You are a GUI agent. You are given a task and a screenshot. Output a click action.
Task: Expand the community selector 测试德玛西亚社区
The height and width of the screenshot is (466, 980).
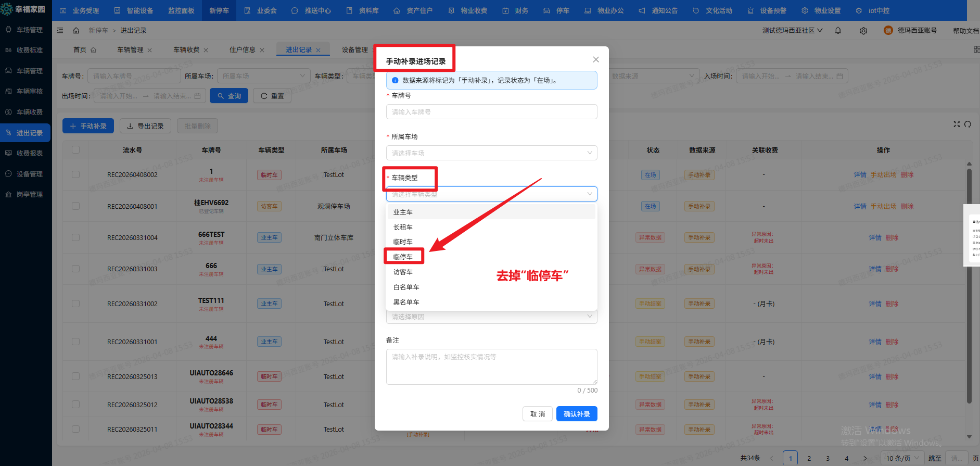point(792,31)
